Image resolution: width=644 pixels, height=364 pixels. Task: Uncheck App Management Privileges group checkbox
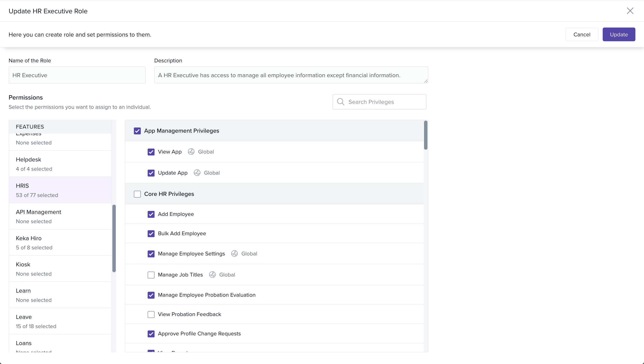tap(137, 131)
